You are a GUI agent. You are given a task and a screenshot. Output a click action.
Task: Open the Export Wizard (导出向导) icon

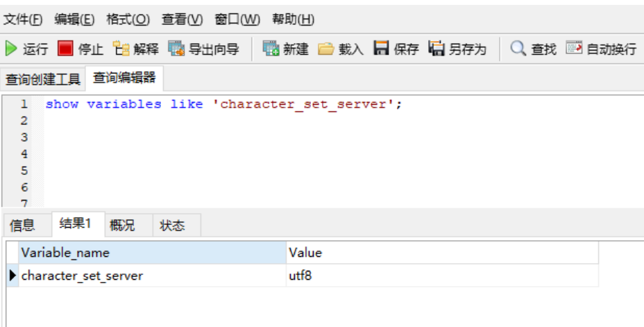177,49
